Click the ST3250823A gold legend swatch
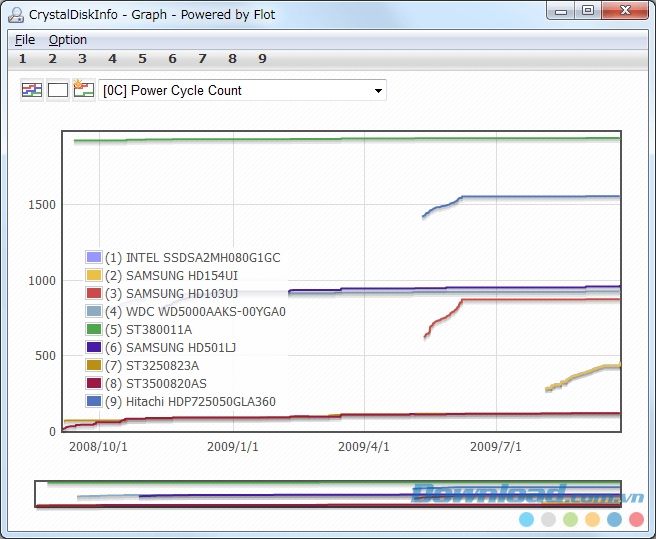The height and width of the screenshot is (539, 656). point(94,365)
